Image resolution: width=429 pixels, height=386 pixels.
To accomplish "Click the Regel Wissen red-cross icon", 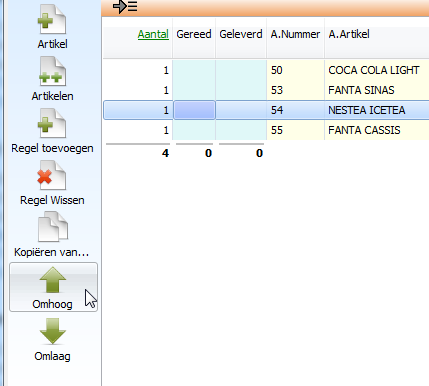I will pyautogui.click(x=52, y=176).
